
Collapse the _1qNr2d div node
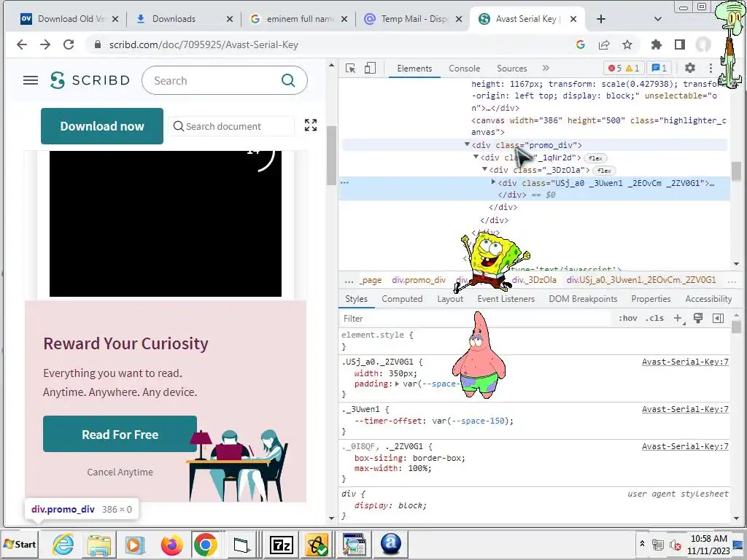476,157
